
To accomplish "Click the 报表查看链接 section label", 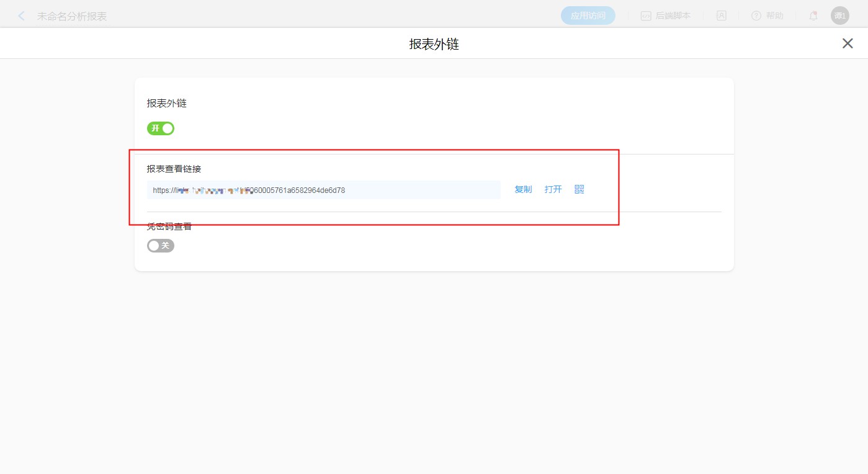I will coord(174,169).
